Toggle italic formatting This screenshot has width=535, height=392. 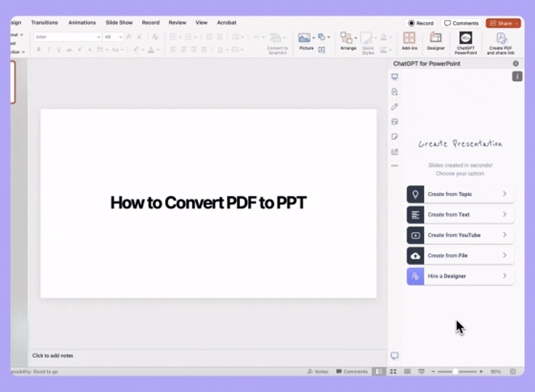tap(47, 50)
